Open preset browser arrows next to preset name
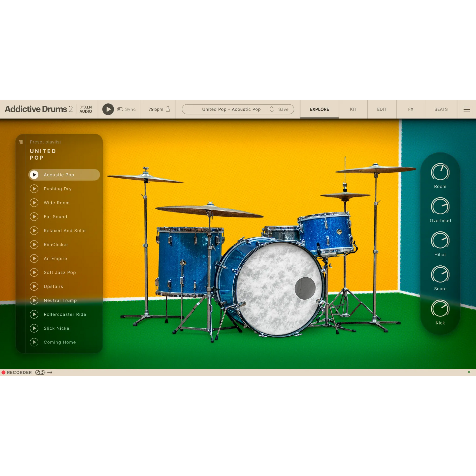 pyautogui.click(x=272, y=109)
